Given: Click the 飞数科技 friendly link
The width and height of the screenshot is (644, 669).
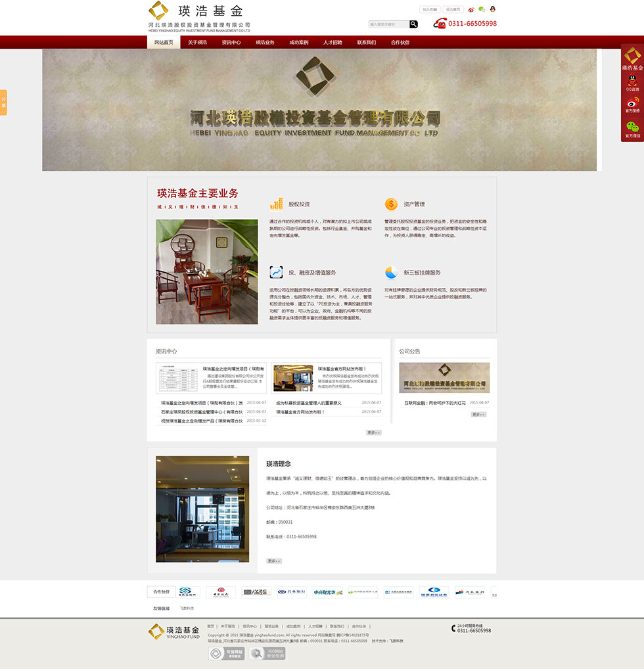Looking at the screenshot, I should 187,609.
